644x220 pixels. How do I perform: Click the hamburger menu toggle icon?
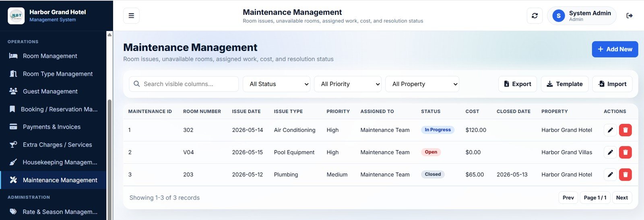pyautogui.click(x=131, y=16)
